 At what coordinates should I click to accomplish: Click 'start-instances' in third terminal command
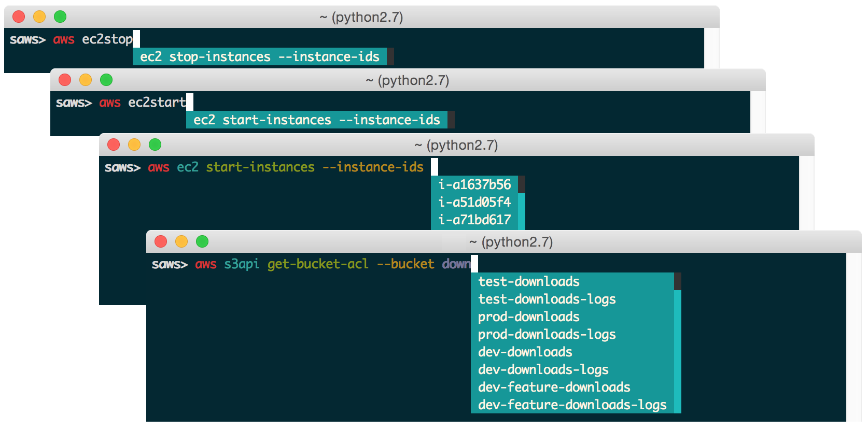coord(260,167)
